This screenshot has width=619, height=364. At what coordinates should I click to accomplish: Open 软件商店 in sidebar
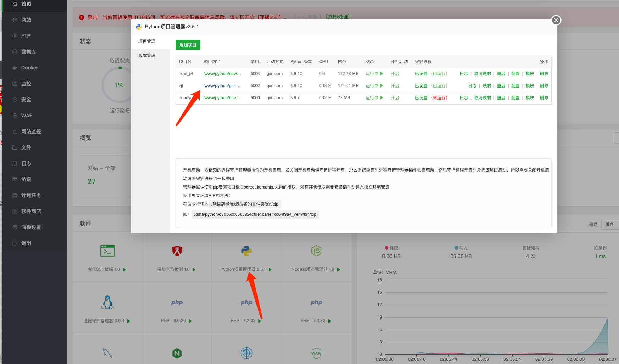coord(31,211)
